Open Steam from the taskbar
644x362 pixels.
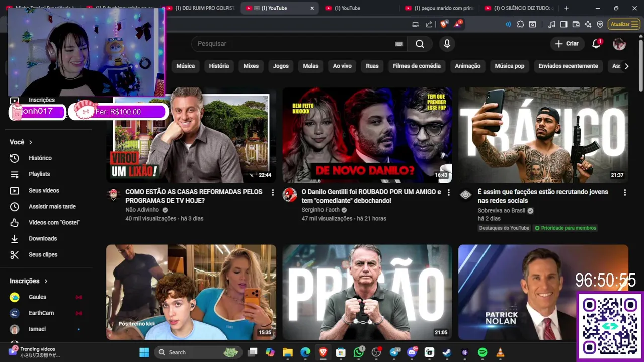pos(447,352)
